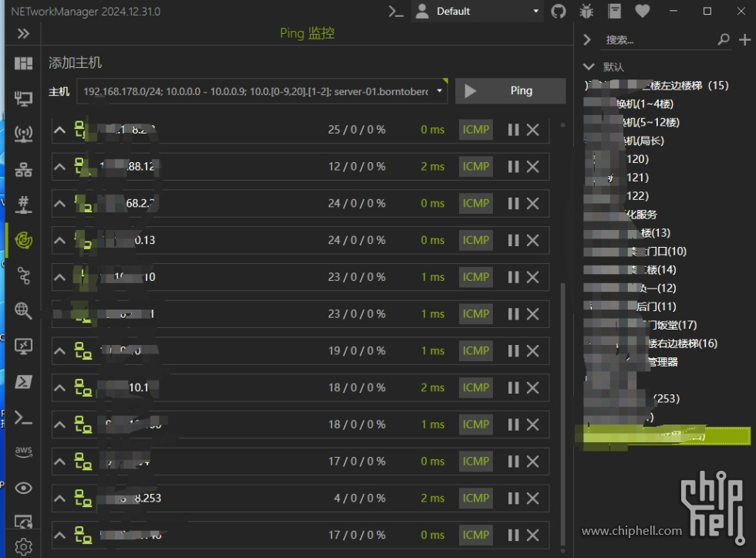Open the WiFi tool in sidebar

point(23,134)
